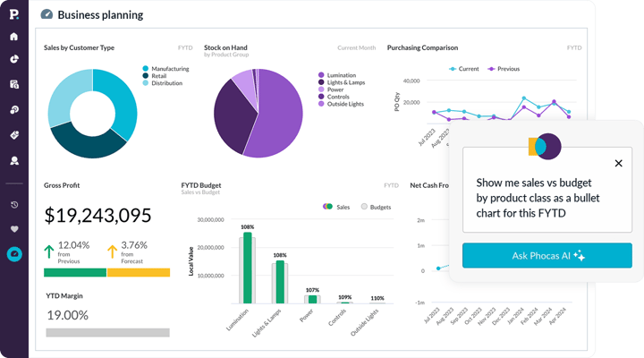Toggle the Current series legend
Image resolution: width=644 pixels, height=358 pixels.
click(x=464, y=69)
